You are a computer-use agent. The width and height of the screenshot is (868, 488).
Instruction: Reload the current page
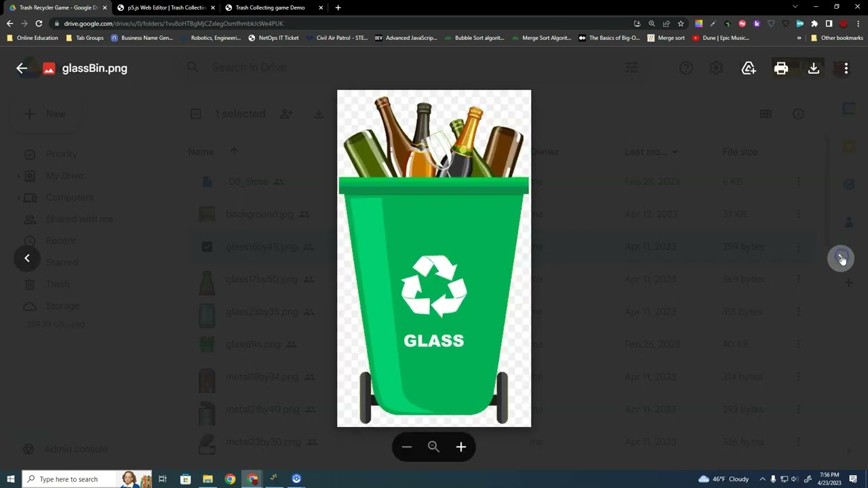point(39,23)
